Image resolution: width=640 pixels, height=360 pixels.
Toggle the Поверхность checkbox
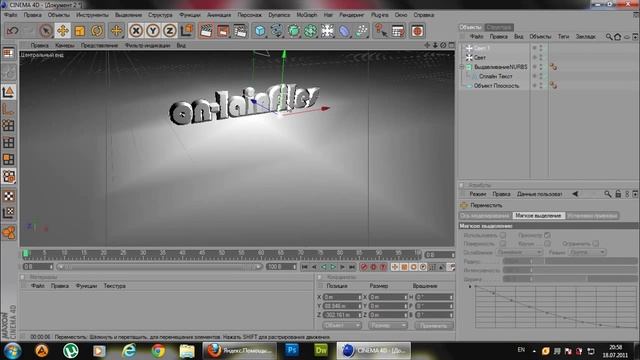[x=503, y=244]
